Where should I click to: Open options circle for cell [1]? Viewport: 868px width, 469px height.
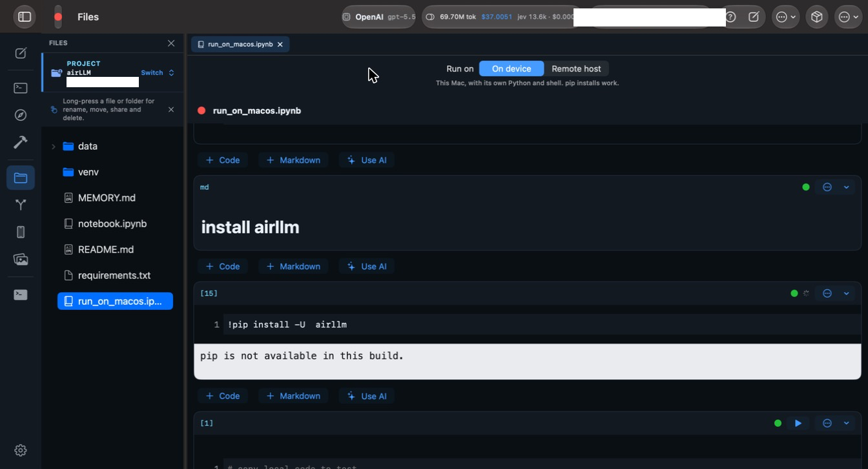827,423
